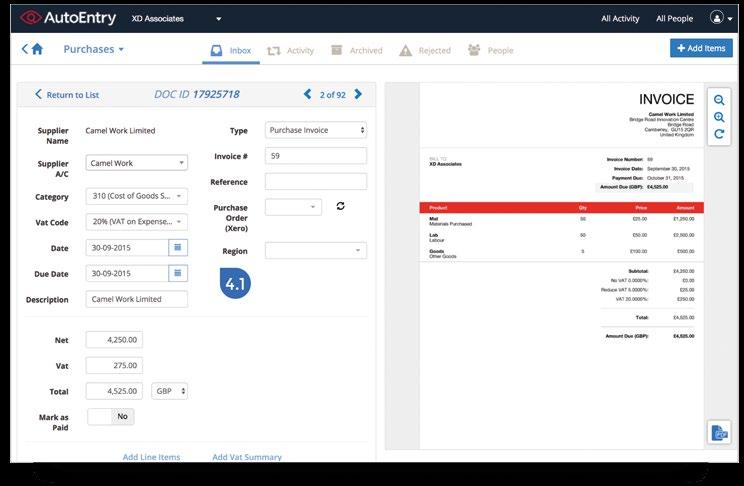Open the Type Purchase Invoice dropdown
This screenshot has width=744, height=486.
pyautogui.click(x=316, y=130)
